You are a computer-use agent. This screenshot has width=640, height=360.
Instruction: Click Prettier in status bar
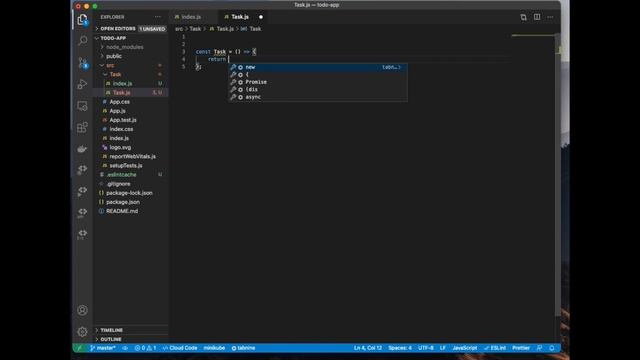(x=521, y=348)
